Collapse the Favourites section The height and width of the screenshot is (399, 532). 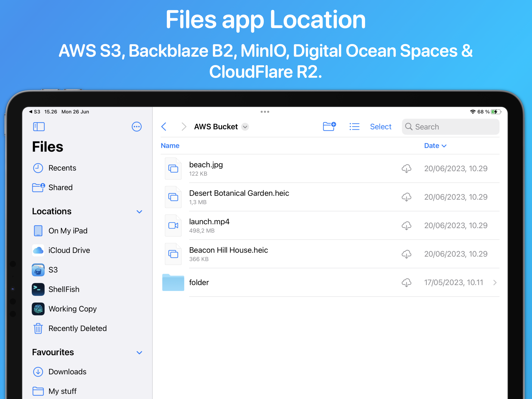[x=139, y=353]
